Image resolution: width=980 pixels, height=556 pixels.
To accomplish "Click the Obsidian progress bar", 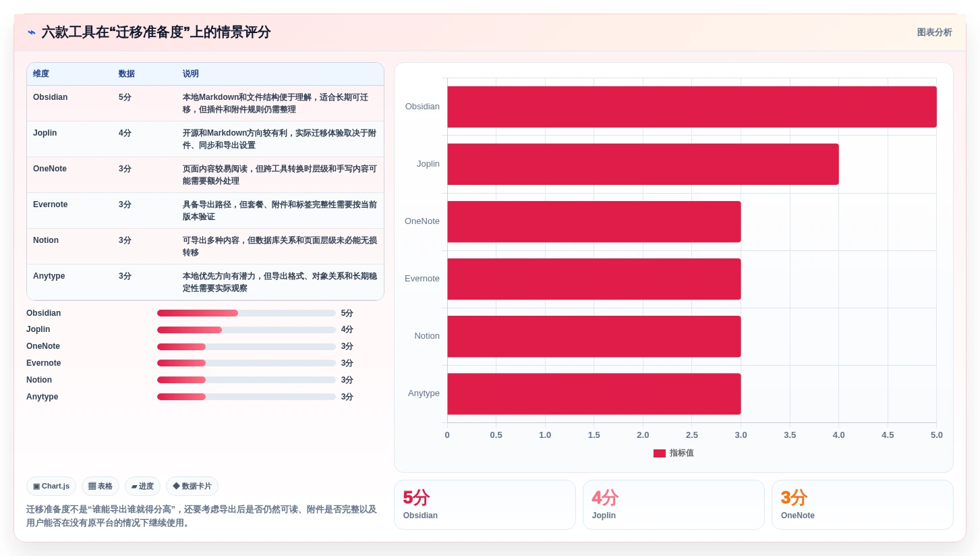I will 246,313.
